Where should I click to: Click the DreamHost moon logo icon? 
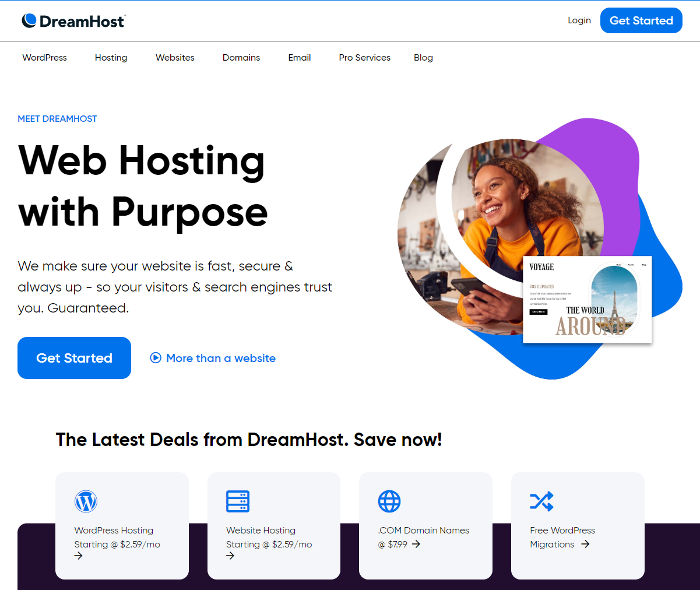coord(29,21)
